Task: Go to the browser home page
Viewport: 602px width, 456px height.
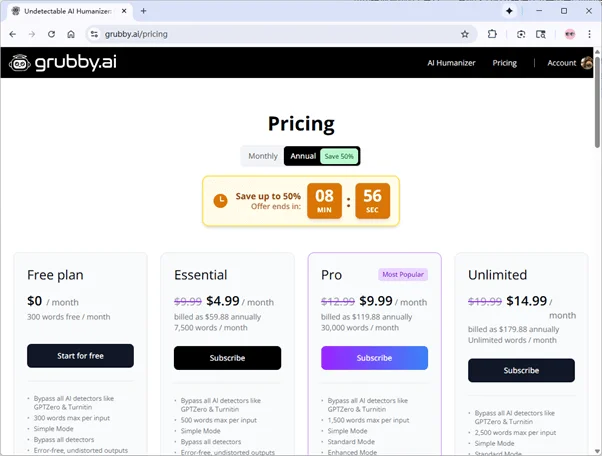Action: (71, 34)
